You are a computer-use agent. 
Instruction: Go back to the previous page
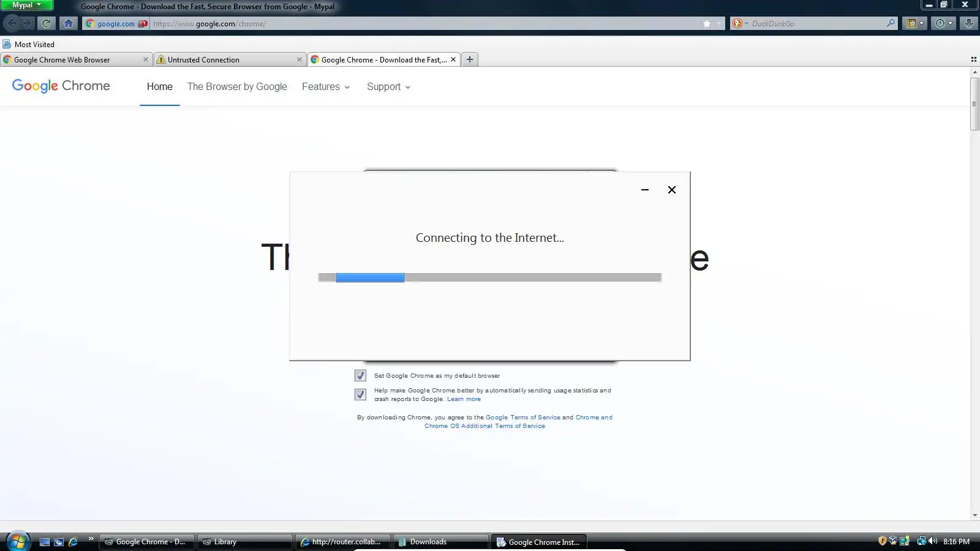click(12, 23)
